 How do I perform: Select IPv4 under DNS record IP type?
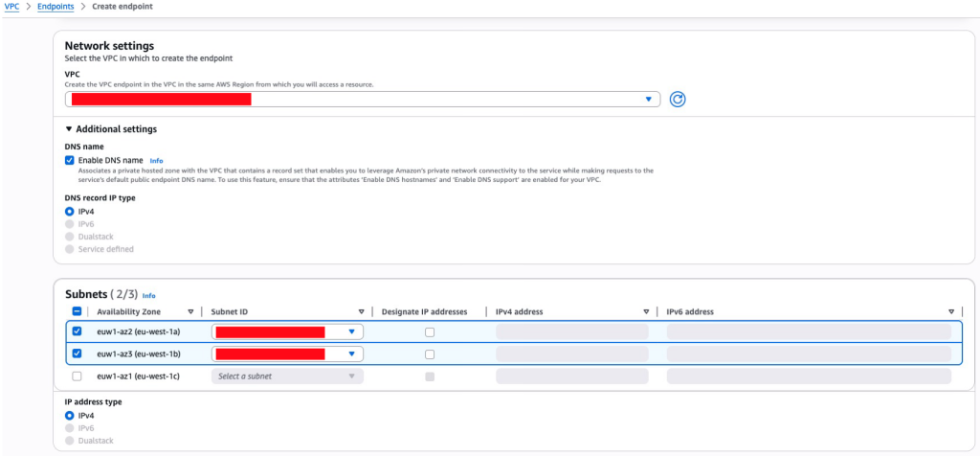click(70, 211)
